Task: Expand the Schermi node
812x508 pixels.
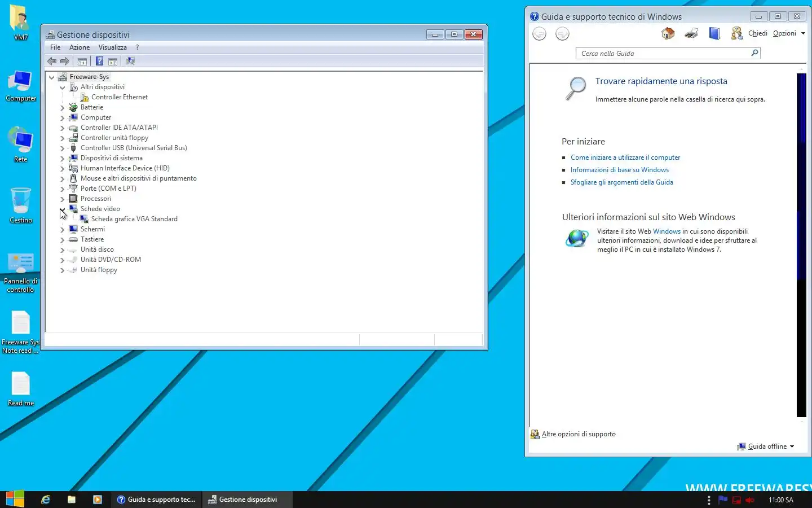Action: point(63,230)
